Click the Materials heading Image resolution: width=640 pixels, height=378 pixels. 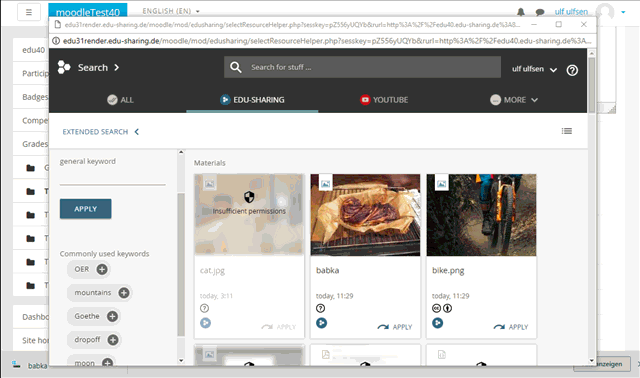[209, 163]
